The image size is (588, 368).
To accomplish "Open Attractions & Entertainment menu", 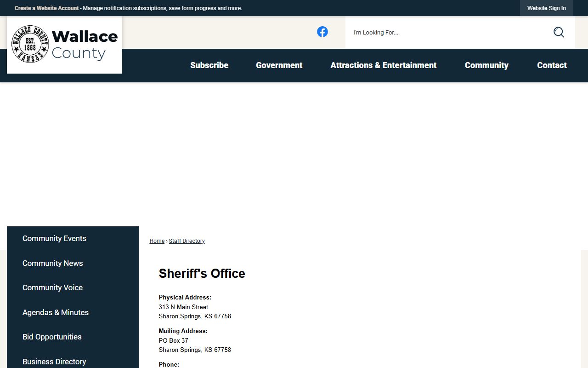I will [384, 65].
